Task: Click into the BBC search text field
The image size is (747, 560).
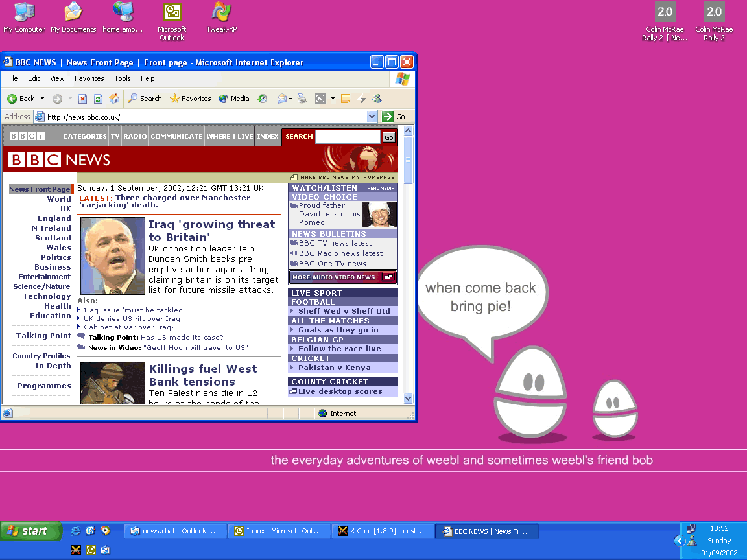Action: pyautogui.click(x=347, y=137)
